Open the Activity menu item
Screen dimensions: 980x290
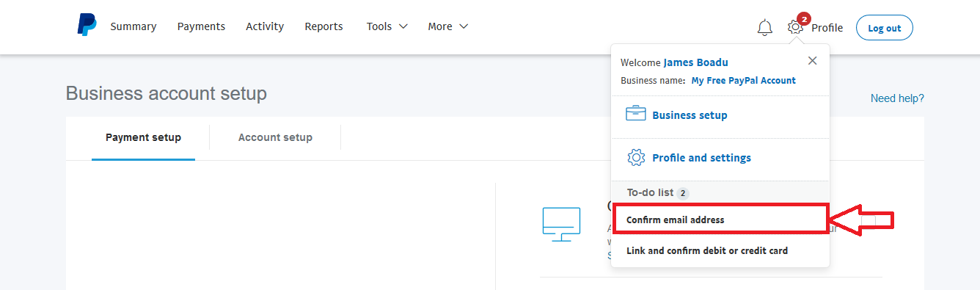[265, 26]
